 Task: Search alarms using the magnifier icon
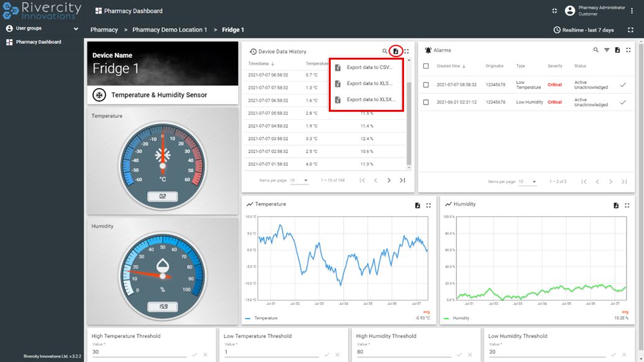coord(596,50)
